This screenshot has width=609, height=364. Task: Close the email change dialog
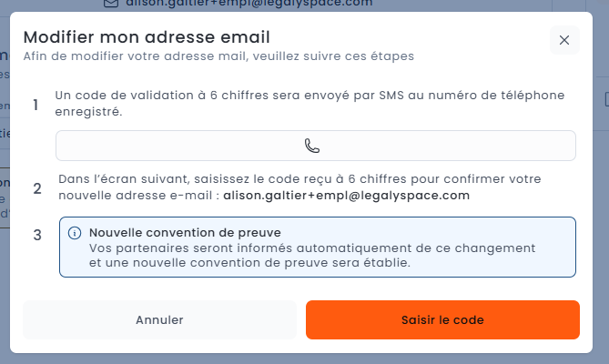564,40
